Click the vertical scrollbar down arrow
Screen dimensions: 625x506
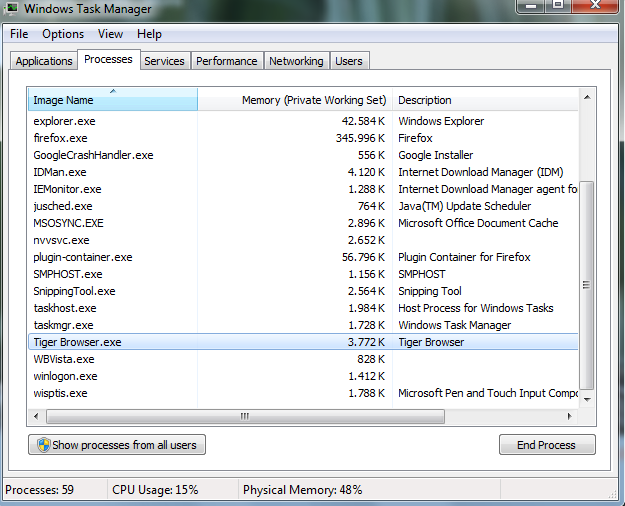[587, 400]
